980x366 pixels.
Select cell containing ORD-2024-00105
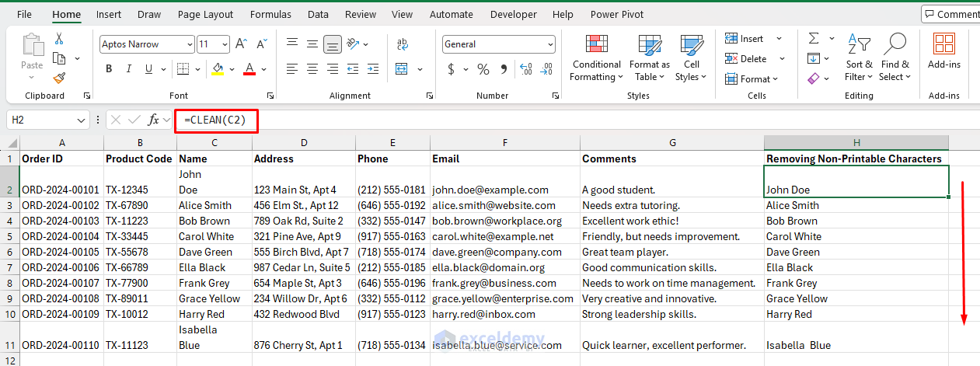click(61, 252)
